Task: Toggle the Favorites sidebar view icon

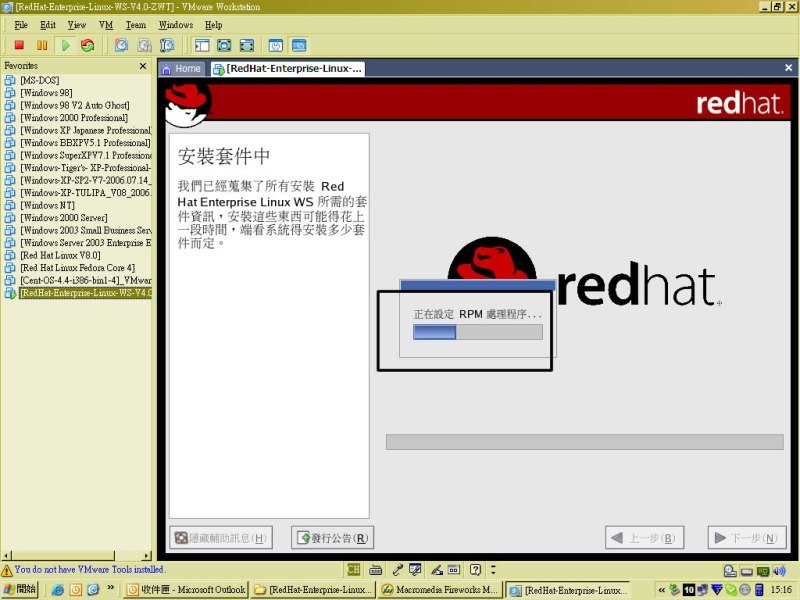Action: 202,45
